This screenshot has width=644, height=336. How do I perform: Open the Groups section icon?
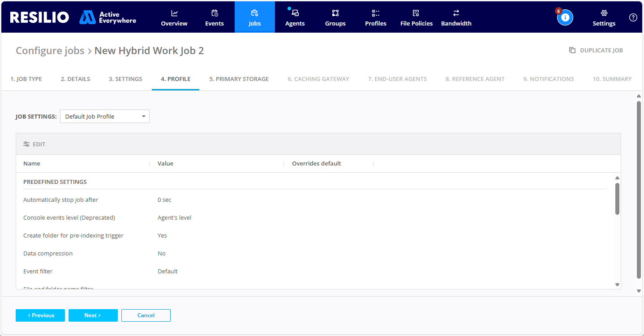[x=335, y=13]
